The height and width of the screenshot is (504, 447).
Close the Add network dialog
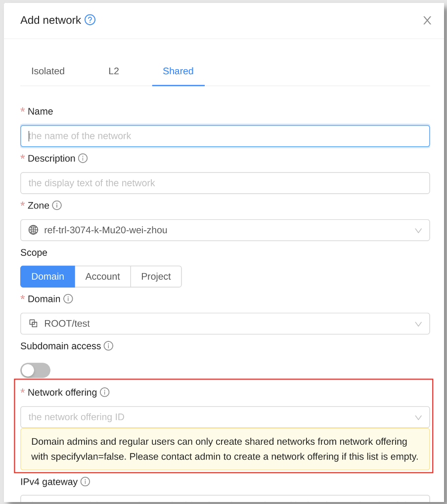coord(427,20)
